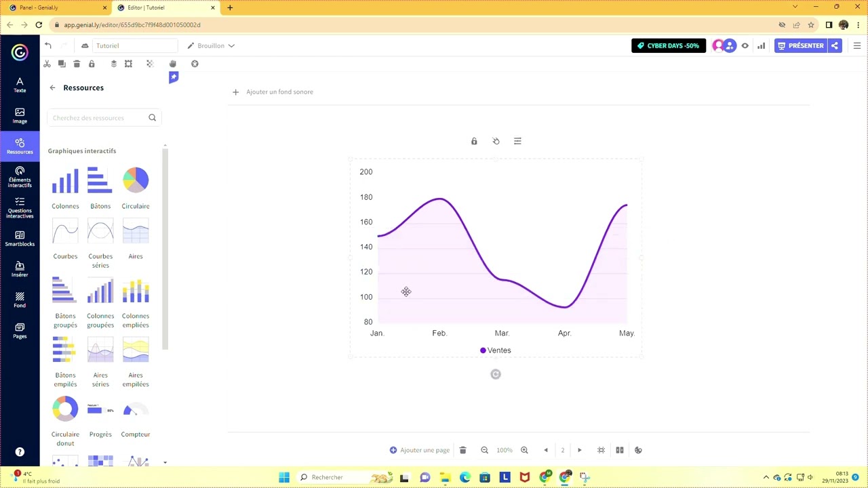
Task: Toggle the Ventes legend entry
Action: click(x=496, y=350)
